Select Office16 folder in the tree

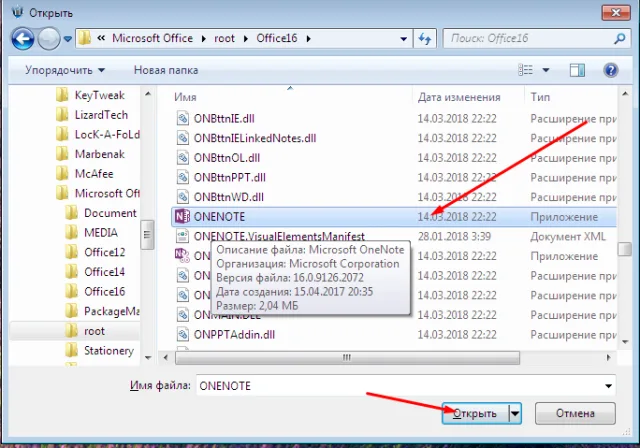tap(95, 291)
